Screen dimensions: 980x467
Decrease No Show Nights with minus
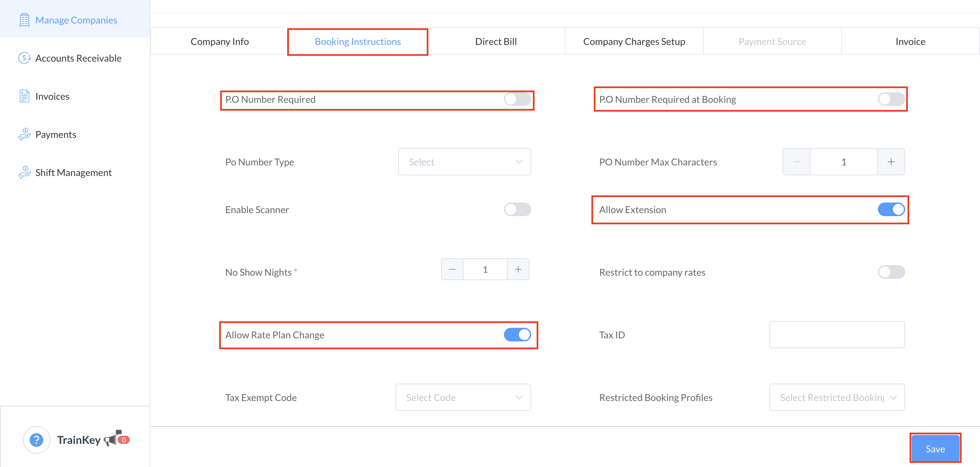pos(452,270)
